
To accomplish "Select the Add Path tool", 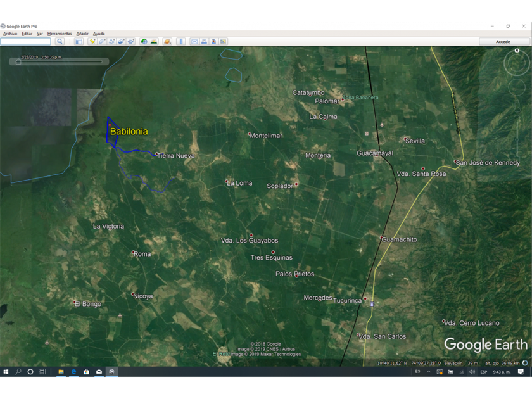I will [x=111, y=41].
